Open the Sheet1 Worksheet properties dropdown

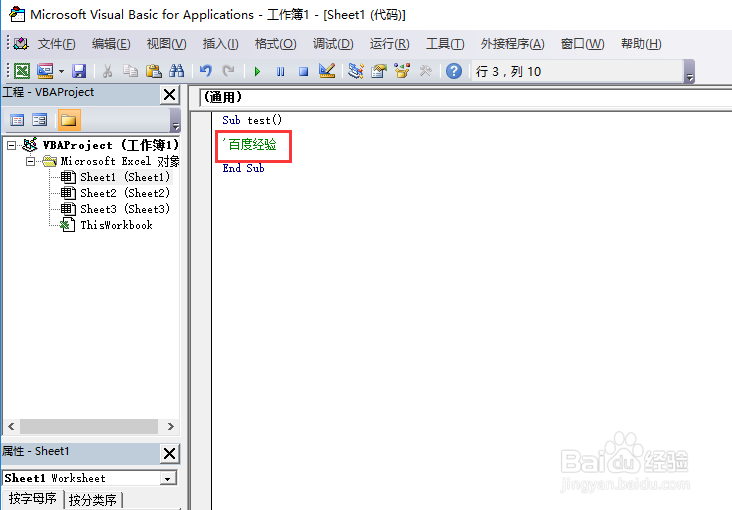coord(168,478)
